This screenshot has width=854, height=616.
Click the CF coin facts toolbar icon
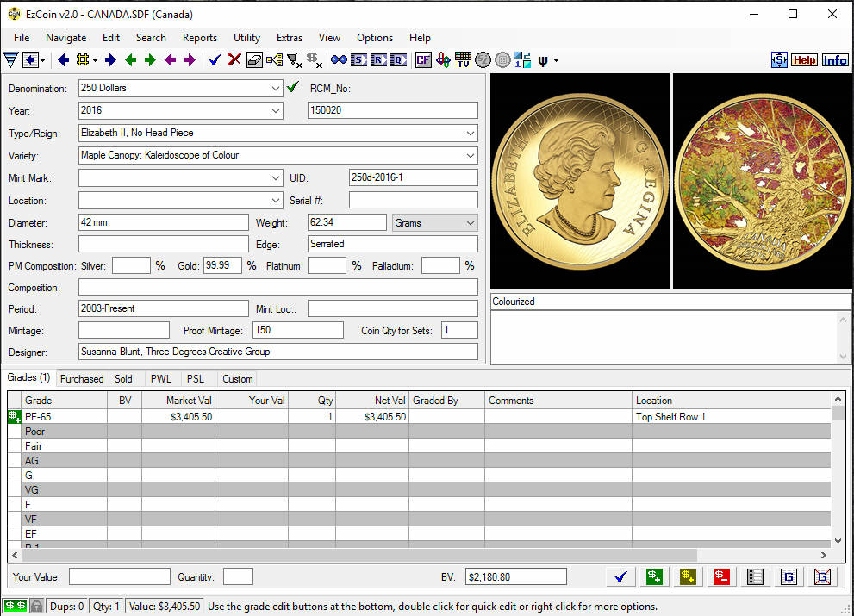(x=423, y=59)
